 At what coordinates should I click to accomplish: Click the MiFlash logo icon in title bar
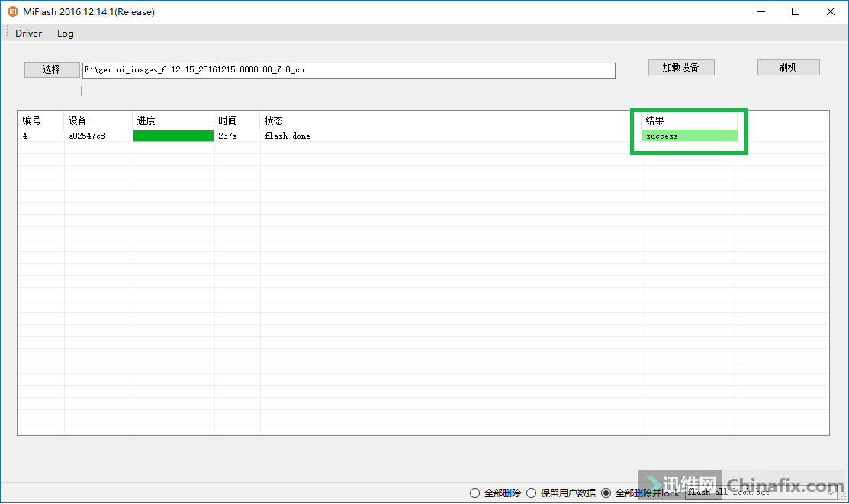click(11, 11)
